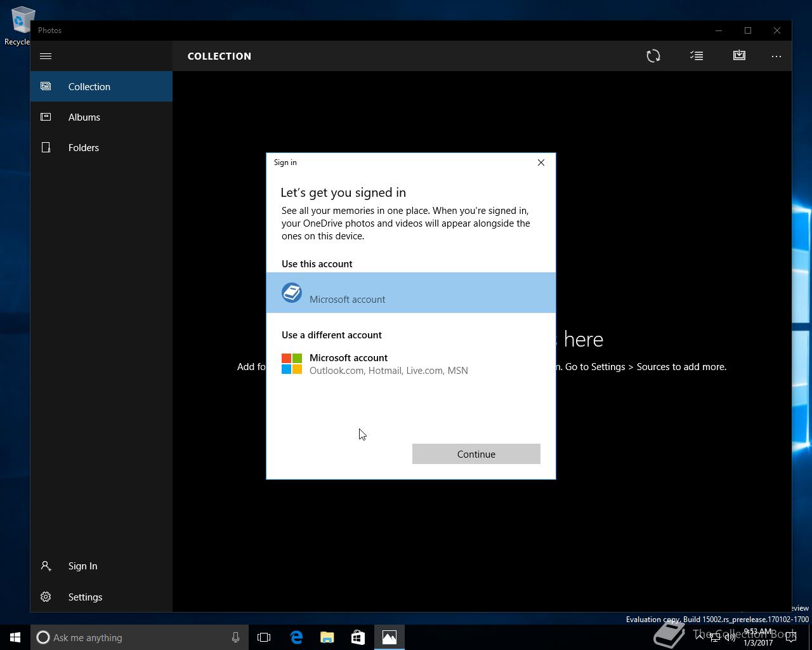Click the Sign In person icon
This screenshot has width=812, height=650.
[46, 566]
